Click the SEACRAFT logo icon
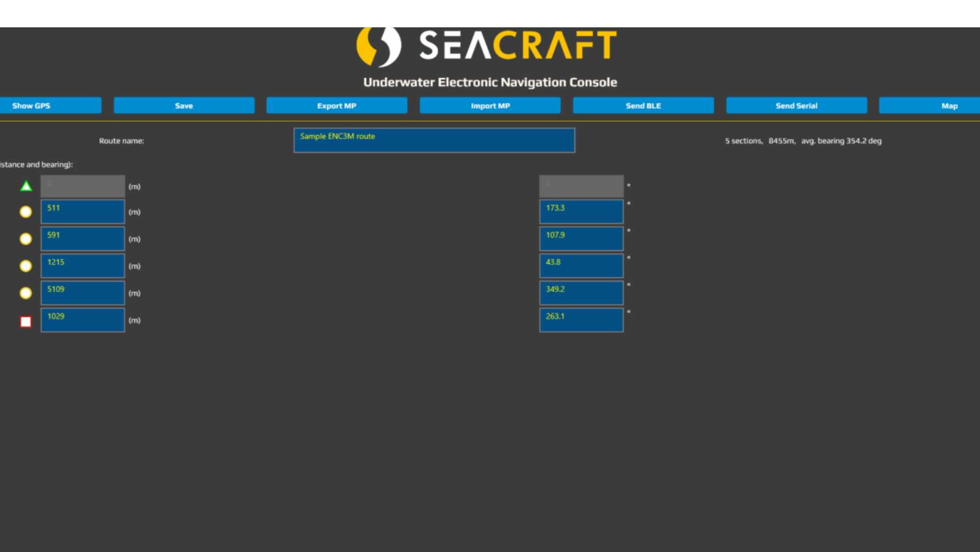The image size is (980, 552). pos(379,46)
